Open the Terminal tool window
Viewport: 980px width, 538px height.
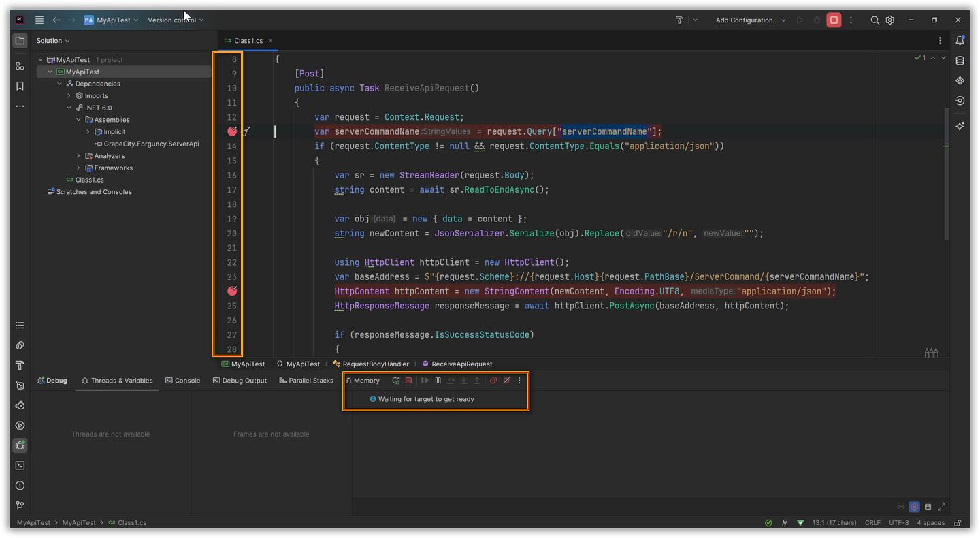coord(20,466)
